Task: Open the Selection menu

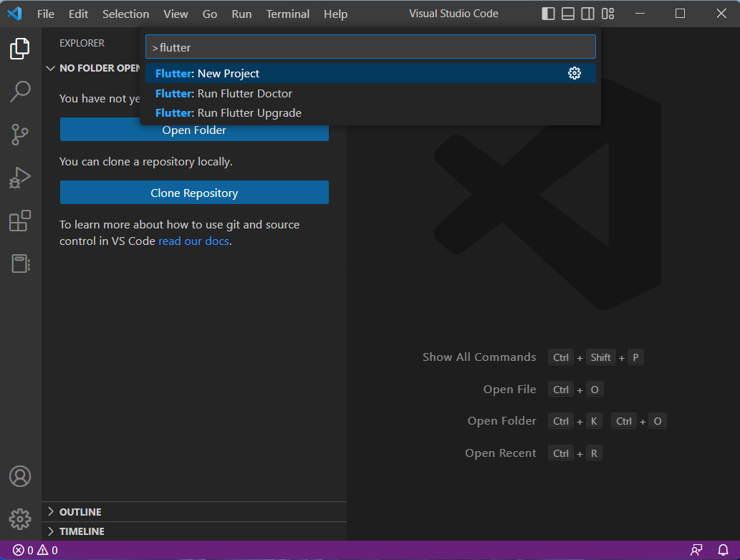Action: pos(125,14)
